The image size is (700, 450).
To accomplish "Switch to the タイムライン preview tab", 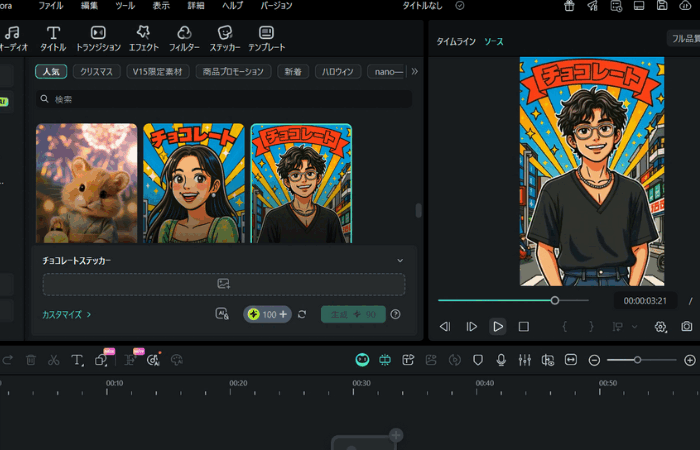I will [456, 42].
